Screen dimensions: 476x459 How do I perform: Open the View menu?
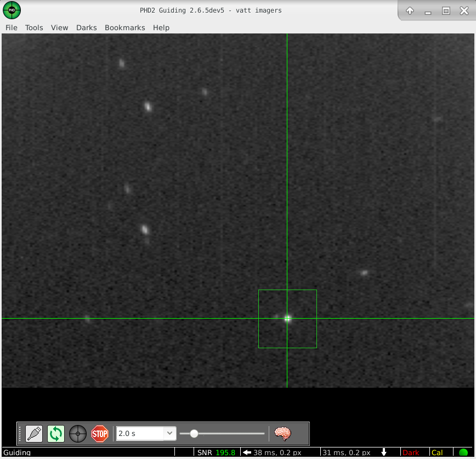[x=59, y=27]
